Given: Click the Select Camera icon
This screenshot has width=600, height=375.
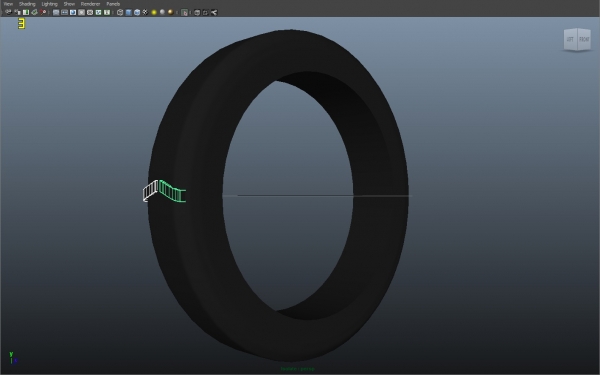Looking at the screenshot, I should click(8, 12).
